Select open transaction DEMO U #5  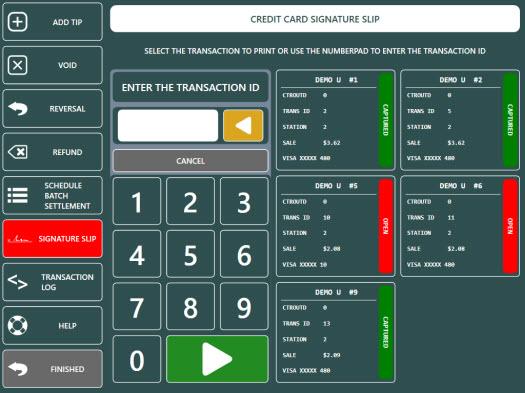[x=335, y=226]
